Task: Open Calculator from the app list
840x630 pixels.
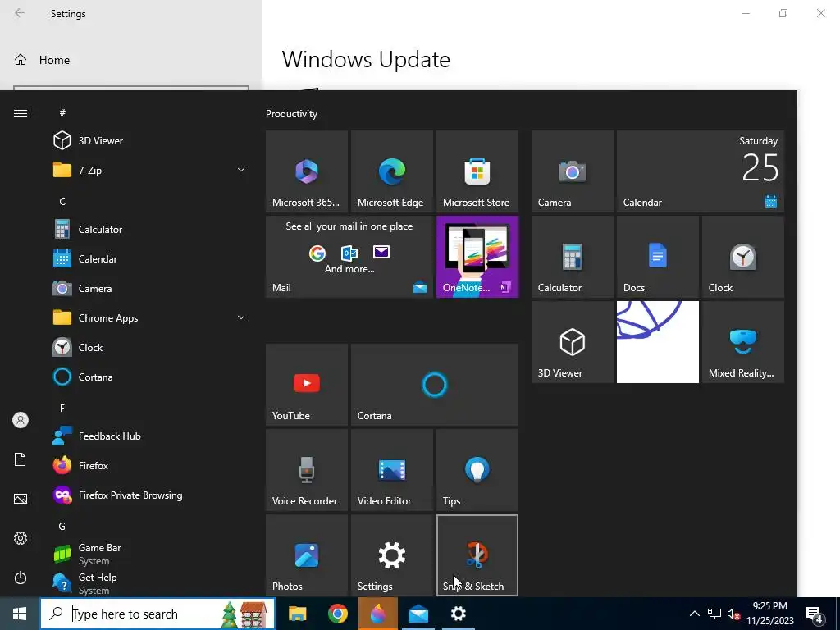Action: pos(151,230)
